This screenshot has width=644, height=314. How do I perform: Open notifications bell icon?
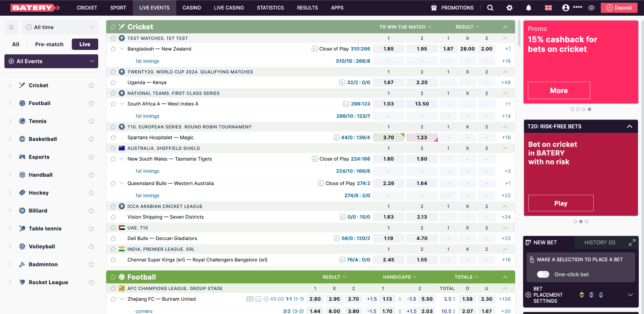528,8
